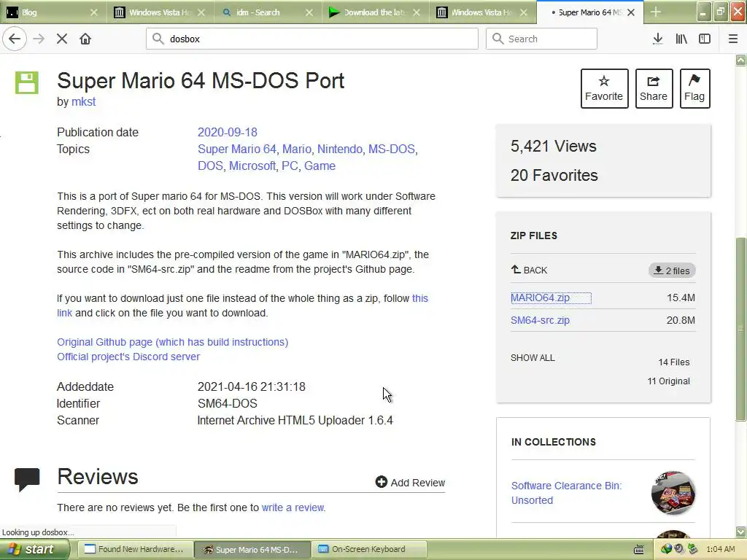Flag this item
Image resolution: width=747 pixels, height=560 pixels.
coord(694,88)
